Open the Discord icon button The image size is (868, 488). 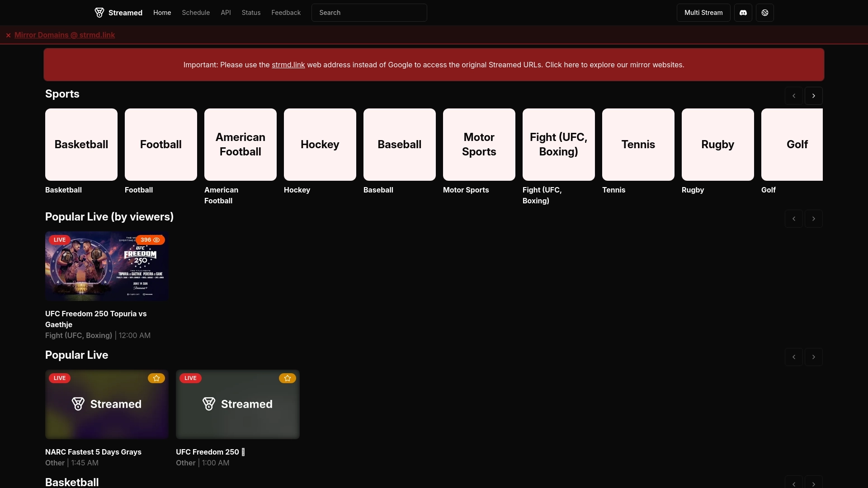(743, 13)
